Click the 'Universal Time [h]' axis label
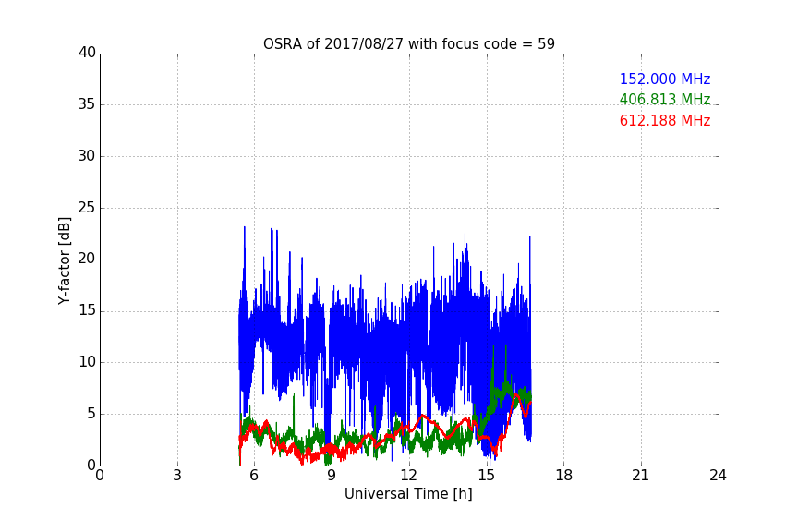The width and height of the screenshot is (798, 532). [x=408, y=494]
